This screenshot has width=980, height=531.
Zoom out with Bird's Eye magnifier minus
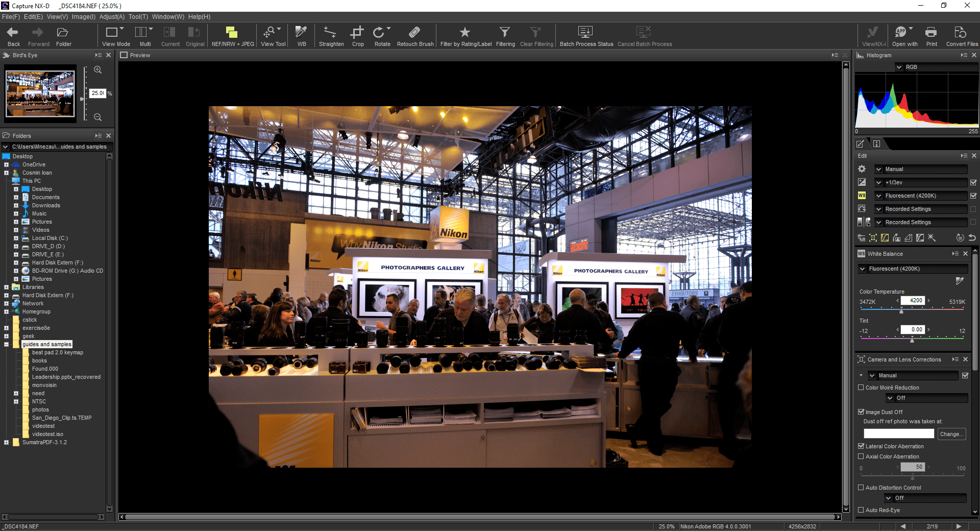click(98, 117)
